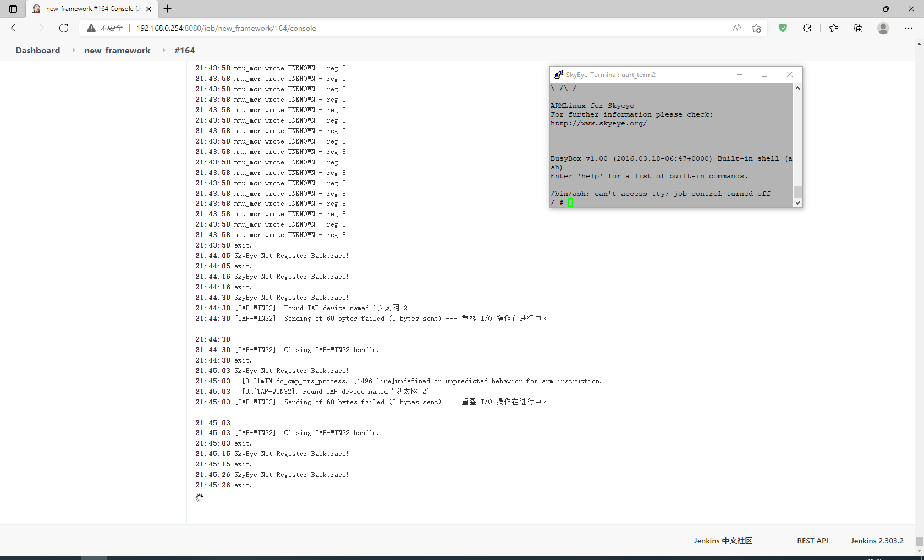This screenshot has width=924, height=560.
Task: Open the favorites list
Action: click(834, 28)
